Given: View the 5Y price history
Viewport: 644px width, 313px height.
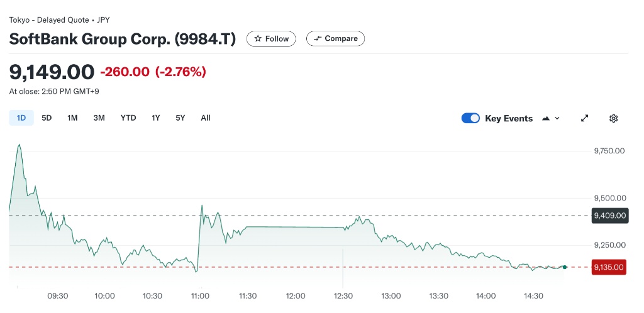Looking at the screenshot, I should [180, 118].
